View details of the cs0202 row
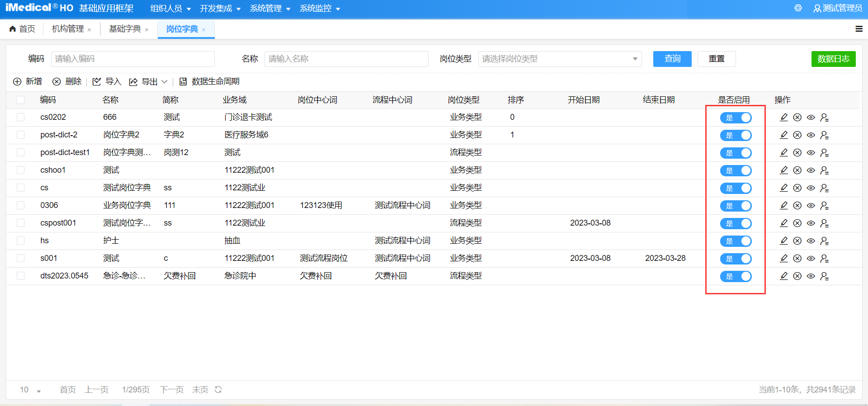The image size is (868, 406). click(811, 118)
